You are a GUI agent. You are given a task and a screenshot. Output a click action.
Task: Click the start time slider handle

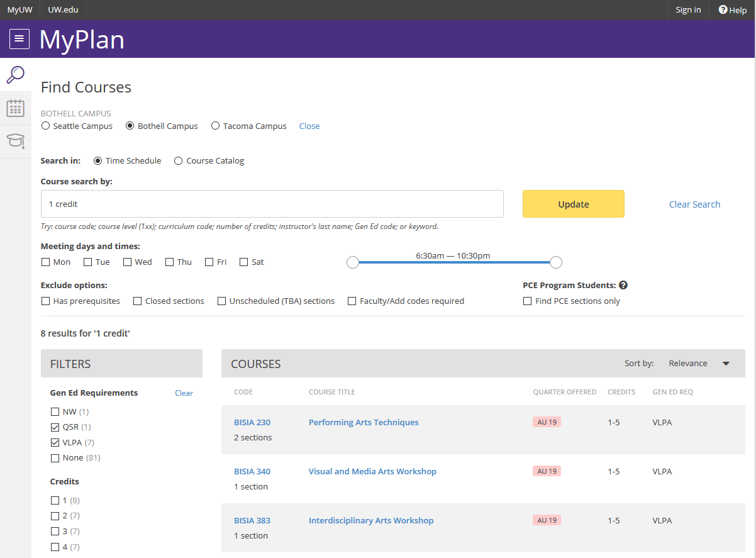tap(353, 262)
